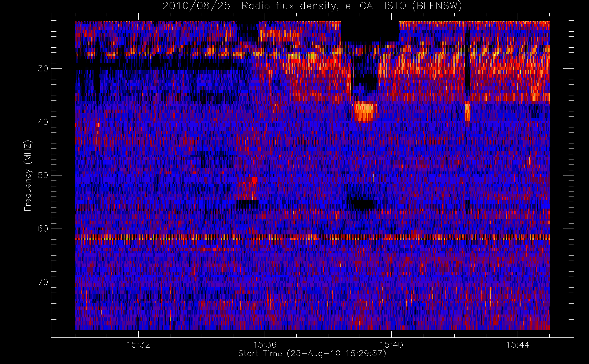
Task: Click the bright horizontal interference line near 61 MHz
Action: tap(312, 237)
